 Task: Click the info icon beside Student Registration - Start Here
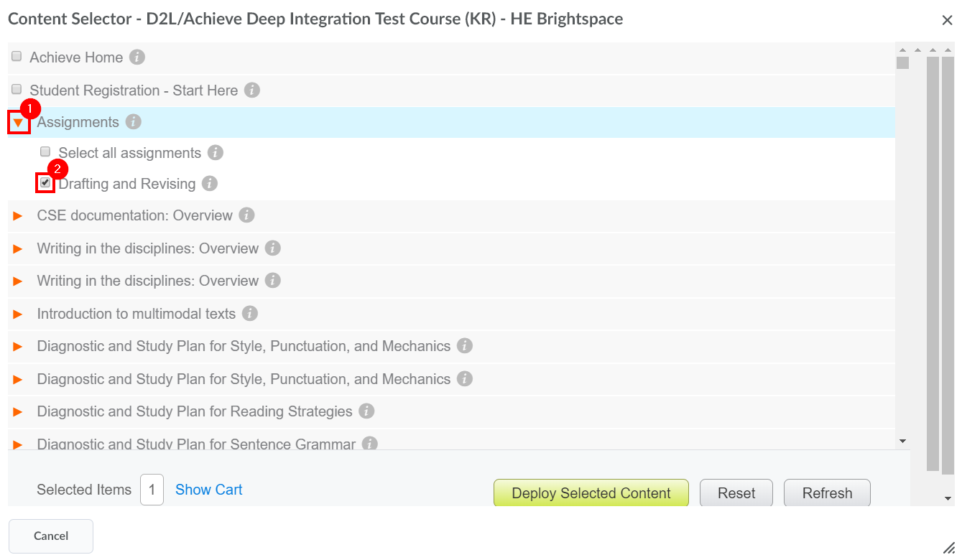click(251, 90)
